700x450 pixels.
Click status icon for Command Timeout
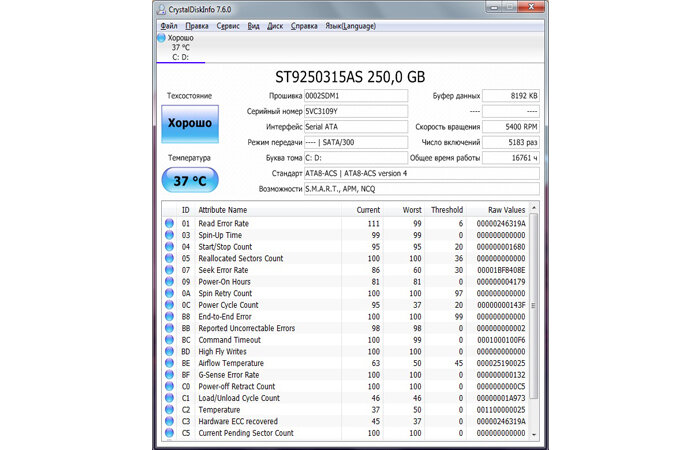pos(169,340)
